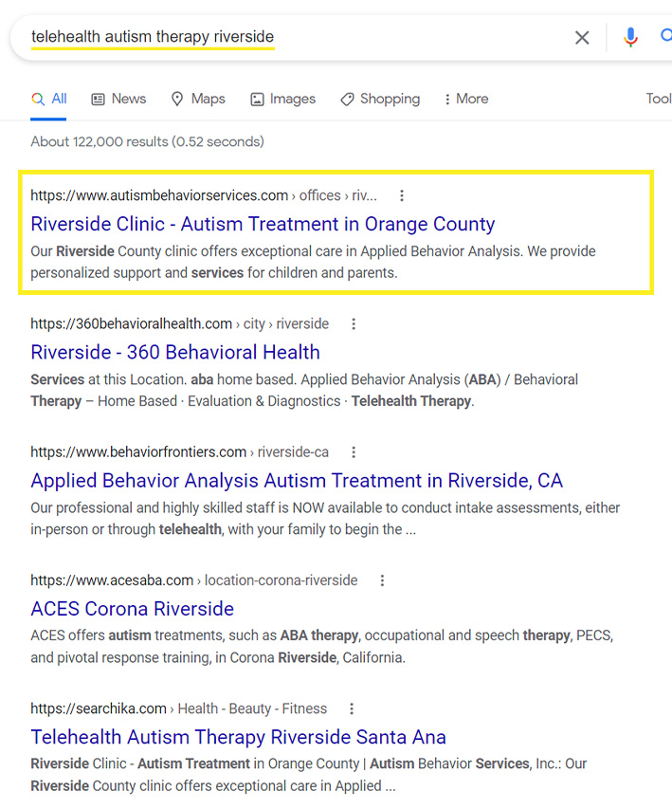
Task: Switch to the Images tab
Action: [x=282, y=99]
